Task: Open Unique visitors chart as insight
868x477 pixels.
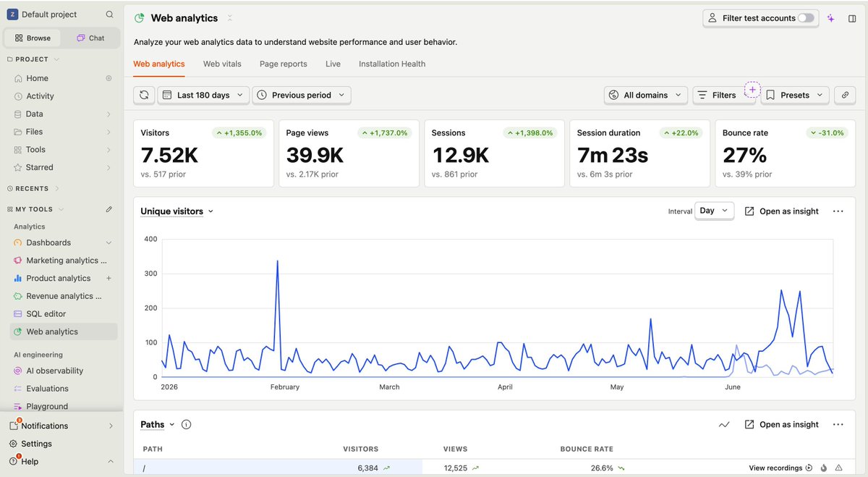Action: [781, 211]
